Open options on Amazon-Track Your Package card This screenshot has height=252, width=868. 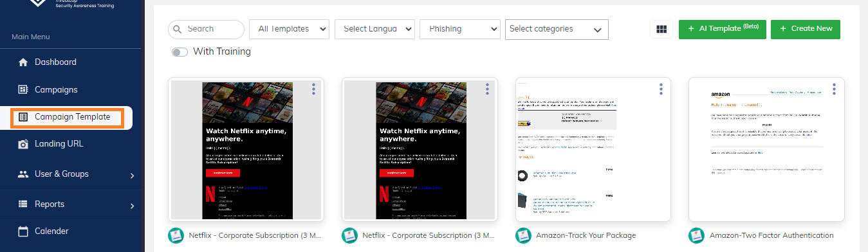(x=661, y=89)
